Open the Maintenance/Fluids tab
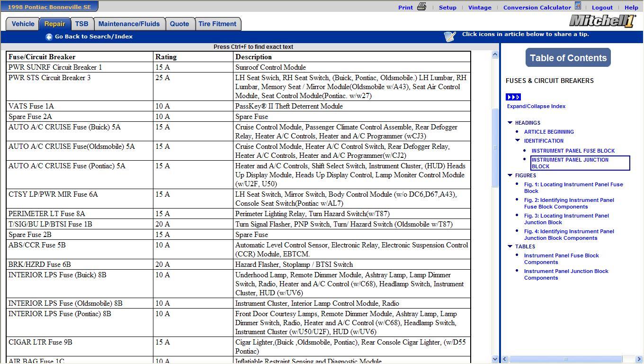 click(x=129, y=24)
